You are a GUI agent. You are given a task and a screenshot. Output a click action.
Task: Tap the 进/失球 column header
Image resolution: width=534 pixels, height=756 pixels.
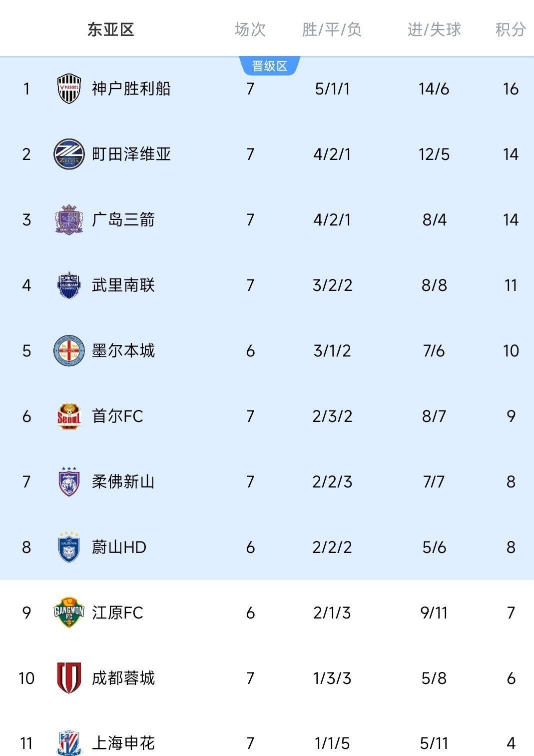pyautogui.click(x=434, y=29)
